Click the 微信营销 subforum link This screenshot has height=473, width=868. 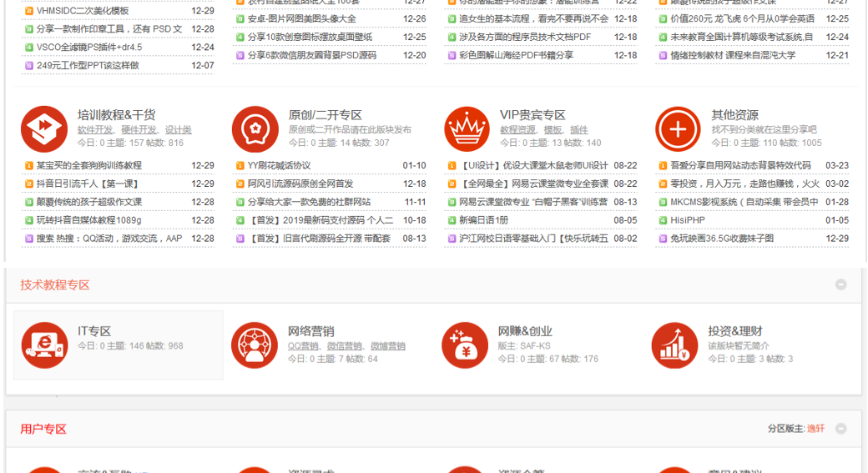pyautogui.click(x=346, y=346)
